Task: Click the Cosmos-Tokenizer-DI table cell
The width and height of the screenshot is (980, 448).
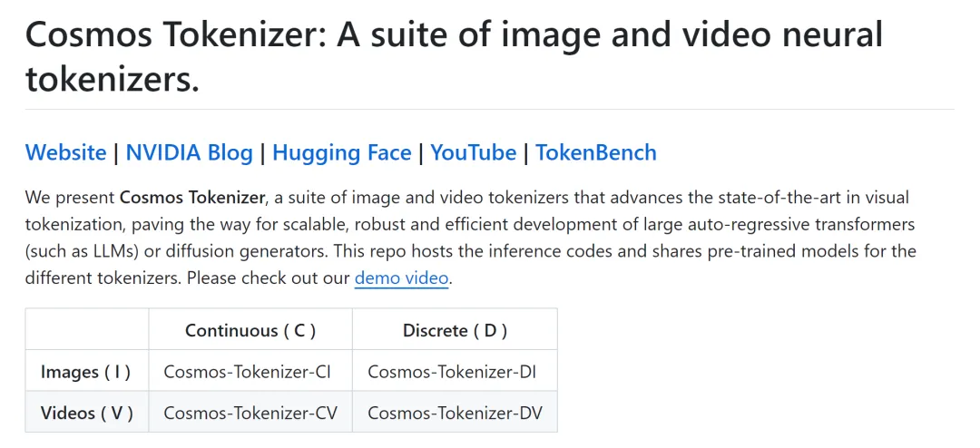Action: 455,371
